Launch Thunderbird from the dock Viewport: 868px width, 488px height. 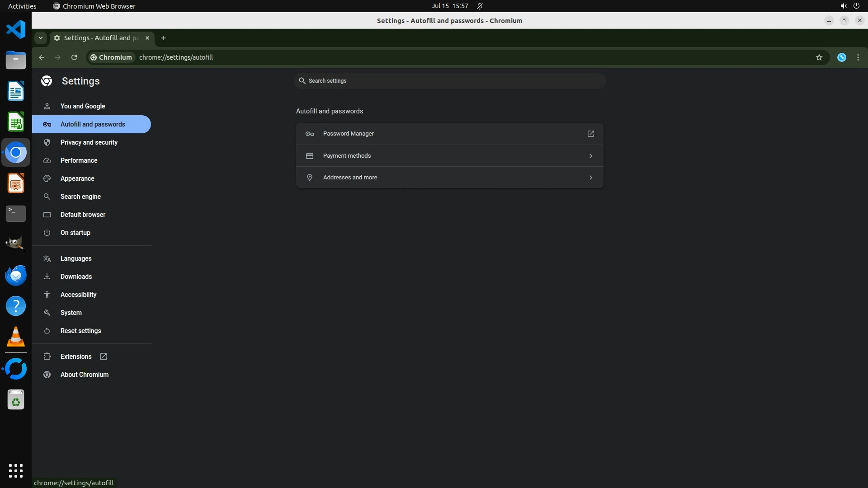[x=16, y=275]
